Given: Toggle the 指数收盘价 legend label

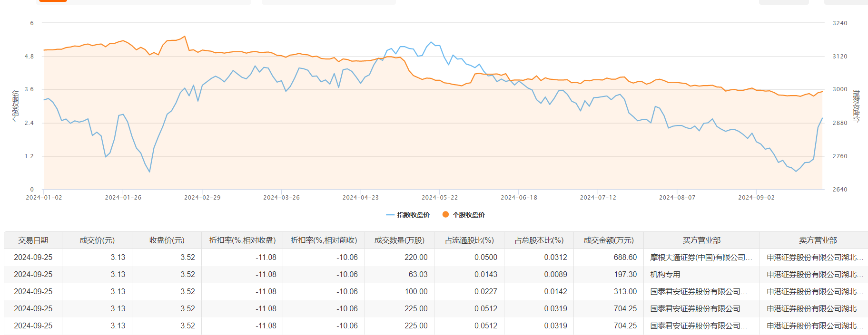Looking at the screenshot, I should 413,215.
